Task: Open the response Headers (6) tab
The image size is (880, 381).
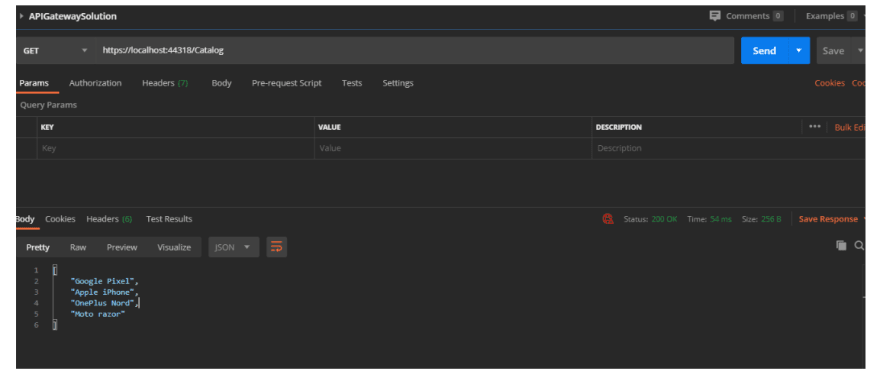Action: tap(109, 219)
